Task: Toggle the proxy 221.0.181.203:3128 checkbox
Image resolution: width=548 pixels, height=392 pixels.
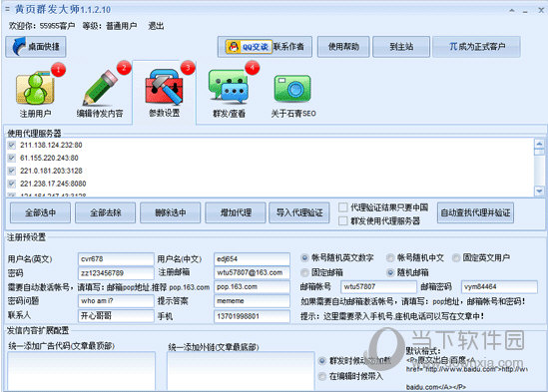Action: tap(12, 171)
